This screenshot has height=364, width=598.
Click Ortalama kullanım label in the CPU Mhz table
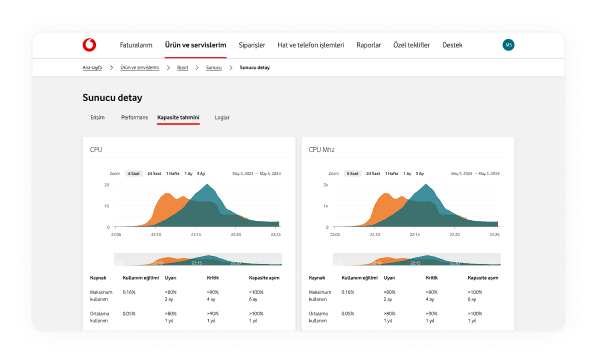point(318,317)
